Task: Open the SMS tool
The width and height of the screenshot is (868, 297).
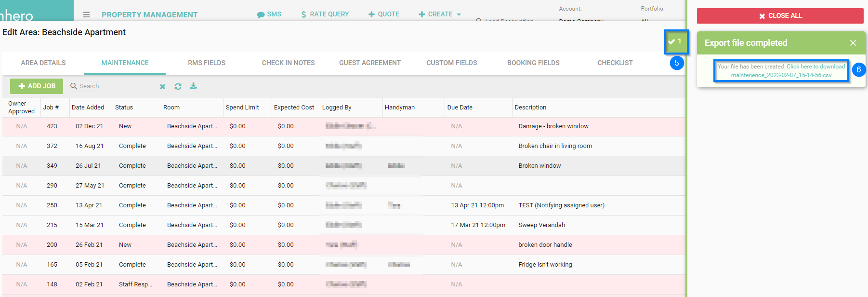Action: [269, 14]
